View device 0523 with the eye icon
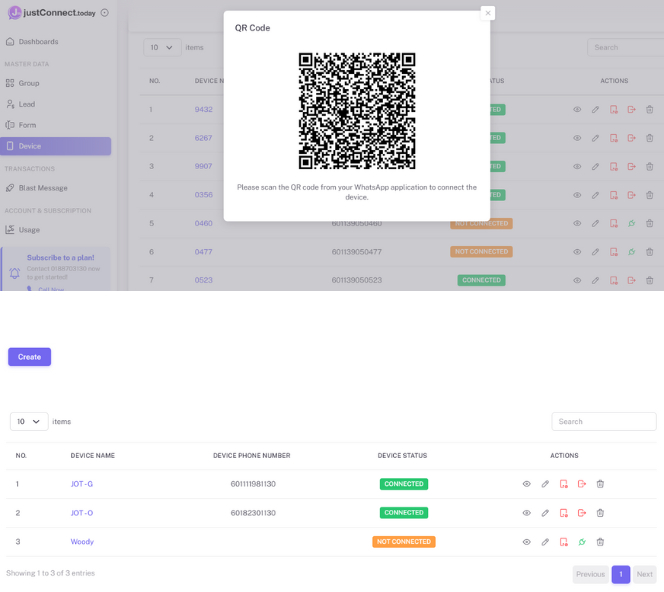This screenshot has width=664, height=592. tap(577, 280)
